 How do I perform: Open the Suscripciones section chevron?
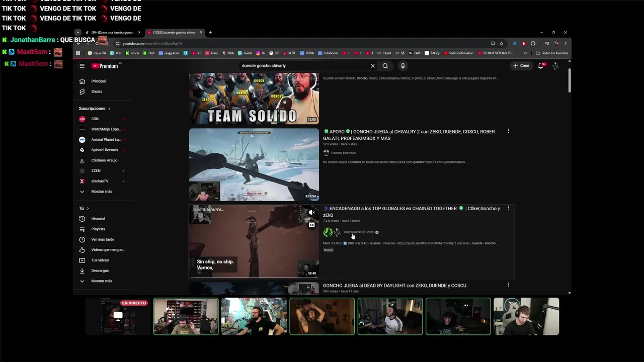tap(109, 109)
